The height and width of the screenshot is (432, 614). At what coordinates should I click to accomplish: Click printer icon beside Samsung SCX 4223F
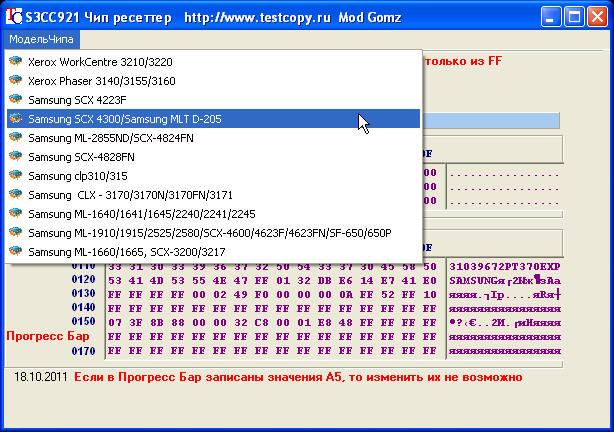(15, 100)
